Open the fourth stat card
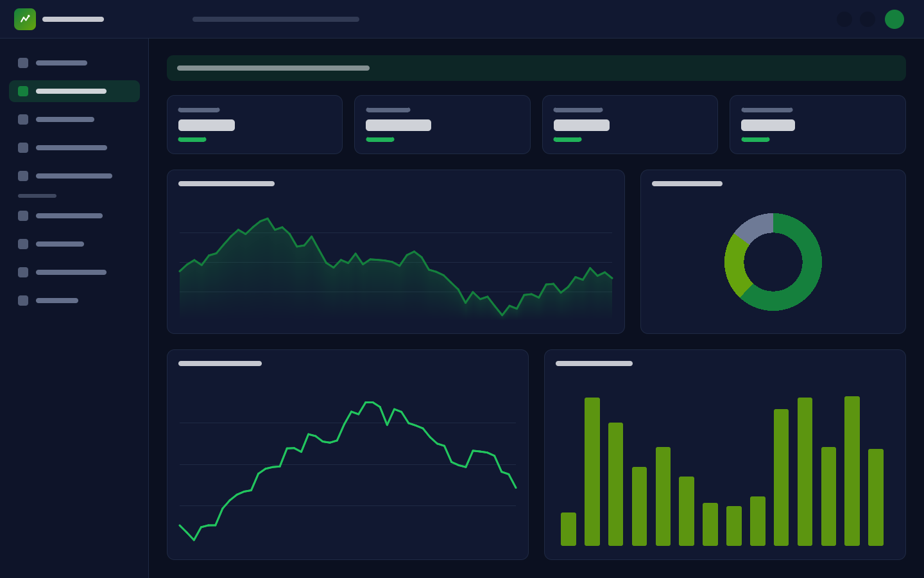Screen dimensions: 924x578 (817, 125)
